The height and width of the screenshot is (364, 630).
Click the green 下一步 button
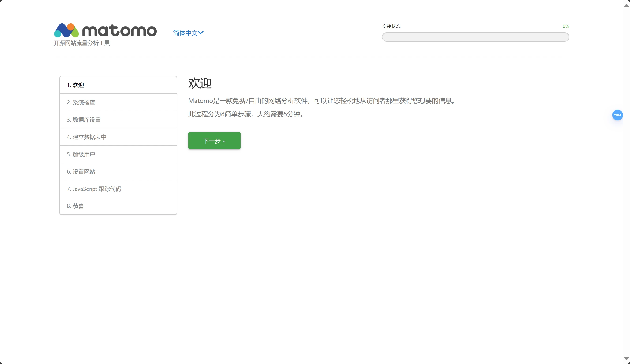[214, 141]
